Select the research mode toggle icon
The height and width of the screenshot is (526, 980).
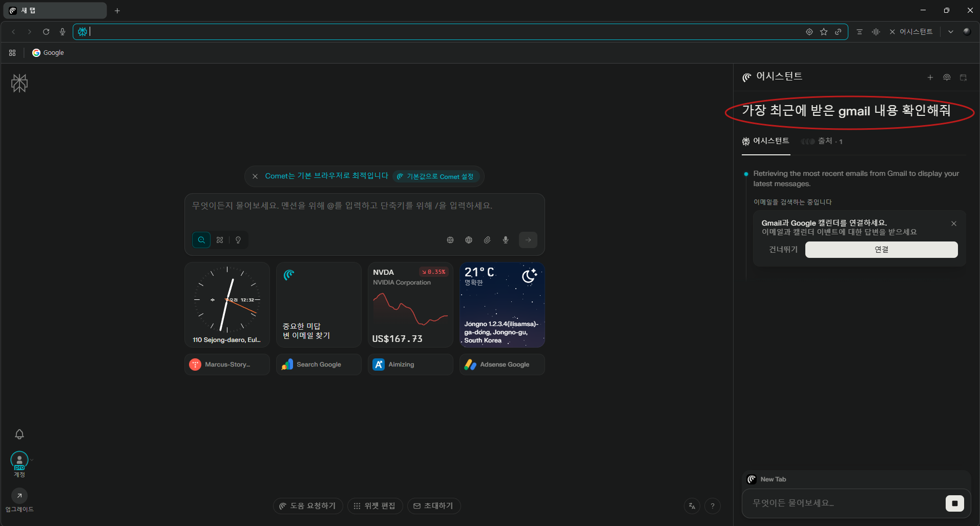pos(220,240)
